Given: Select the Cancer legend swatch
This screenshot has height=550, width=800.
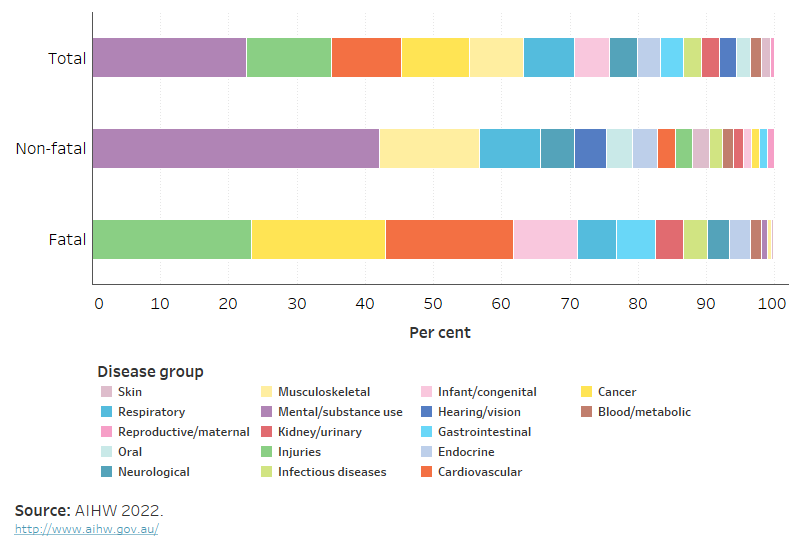Looking at the screenshot, I should pyautogui.click(x=589, y=392).
